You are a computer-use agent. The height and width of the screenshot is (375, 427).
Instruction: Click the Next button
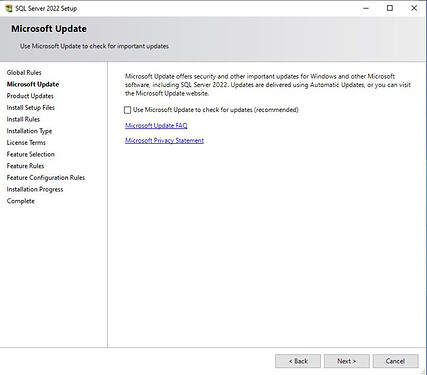coord(347,361)
